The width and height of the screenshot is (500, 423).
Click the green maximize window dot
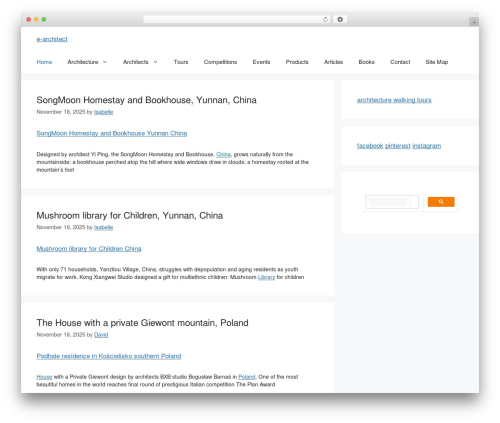44,20
